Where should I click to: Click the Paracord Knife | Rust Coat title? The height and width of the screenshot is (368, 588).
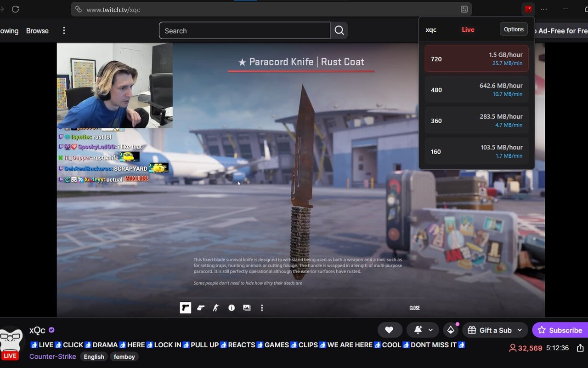pyautogui.click(x=301, y=62)
